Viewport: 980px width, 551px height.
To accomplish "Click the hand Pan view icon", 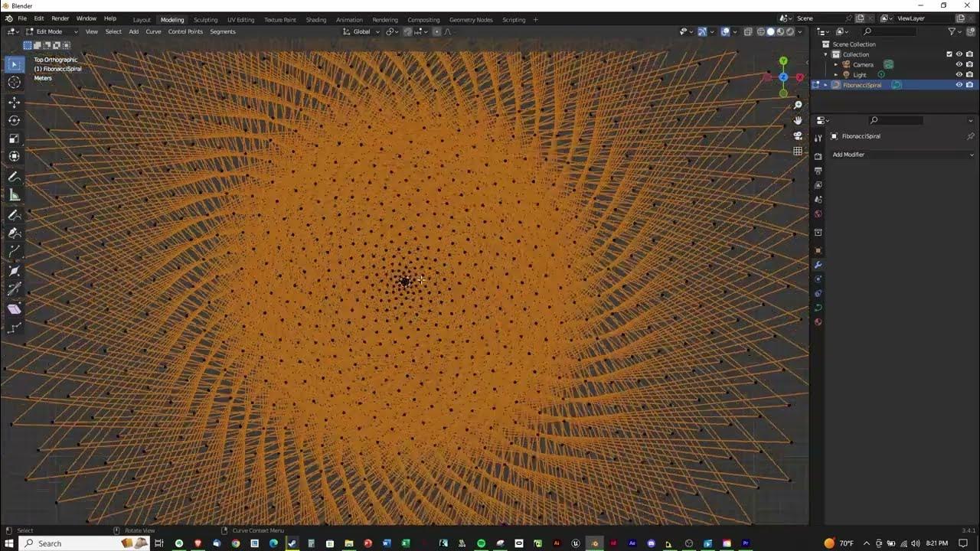I will (x=797, y=121).
